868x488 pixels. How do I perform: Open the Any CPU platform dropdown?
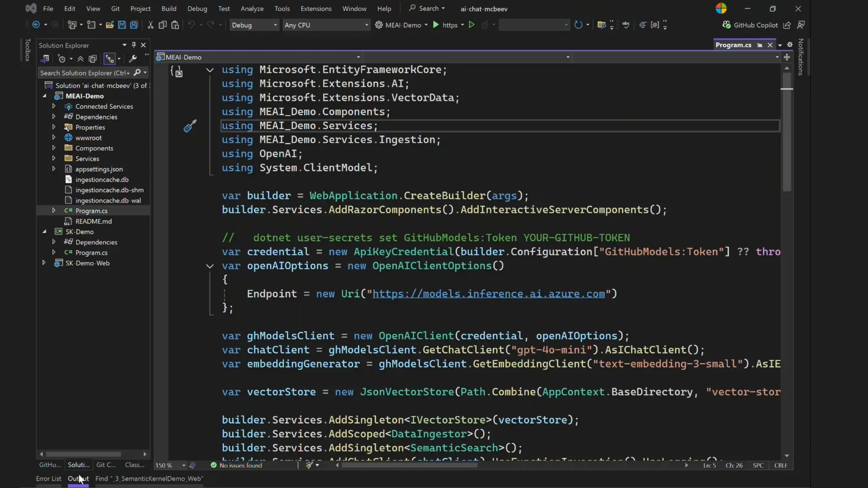[326, 25]
